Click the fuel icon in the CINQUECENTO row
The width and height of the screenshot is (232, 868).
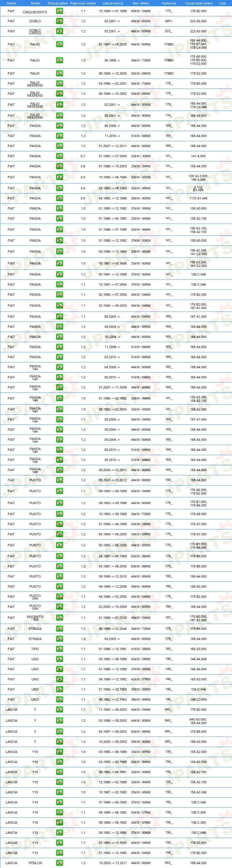click(60, 11)
